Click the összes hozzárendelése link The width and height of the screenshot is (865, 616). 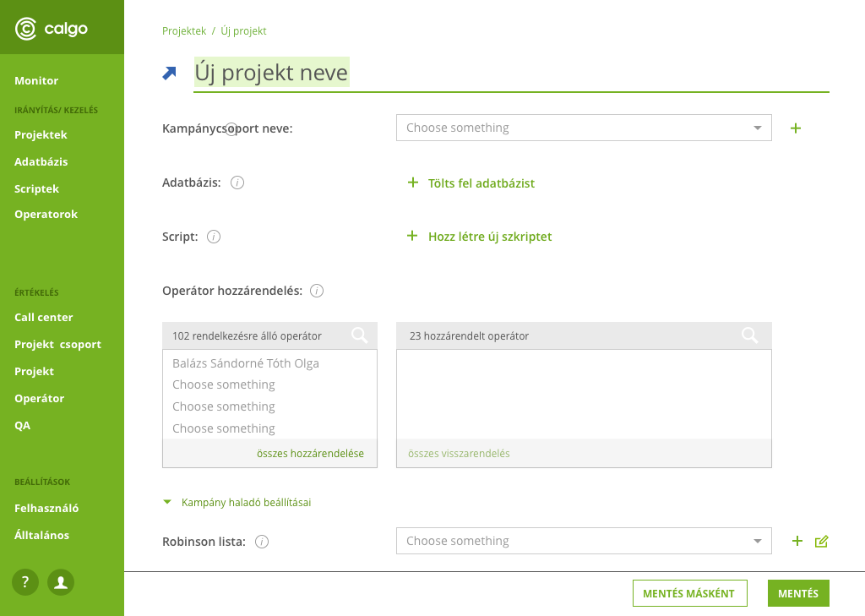point(310,454)
